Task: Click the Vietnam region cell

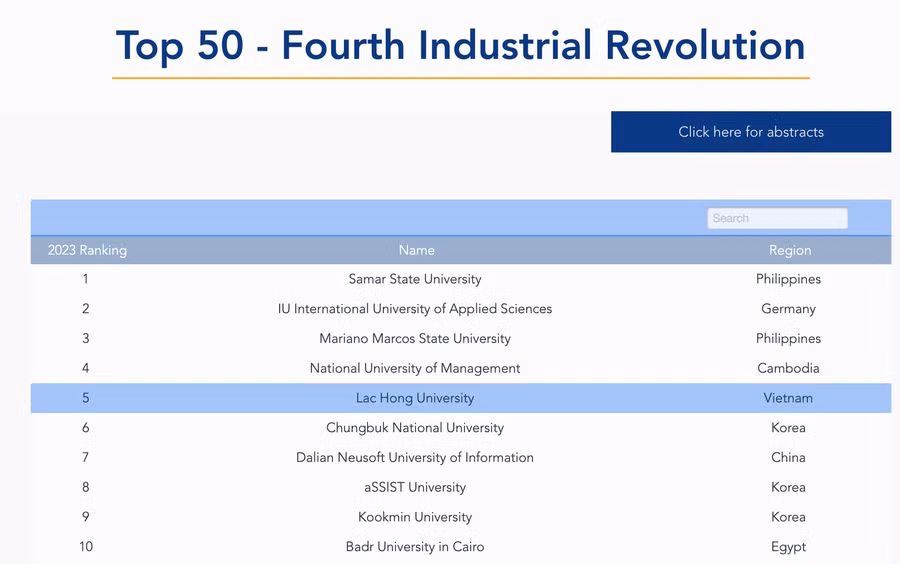Action: (788, 398)
